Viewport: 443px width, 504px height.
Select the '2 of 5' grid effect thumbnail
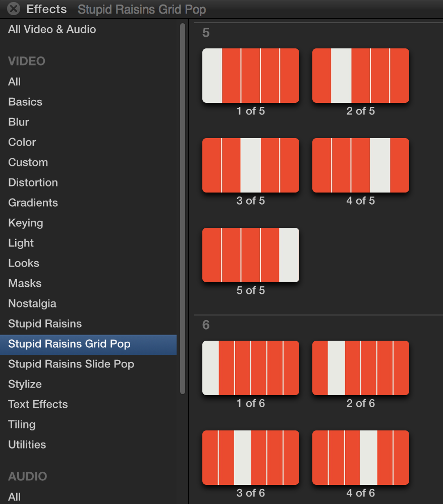(361, 76)
